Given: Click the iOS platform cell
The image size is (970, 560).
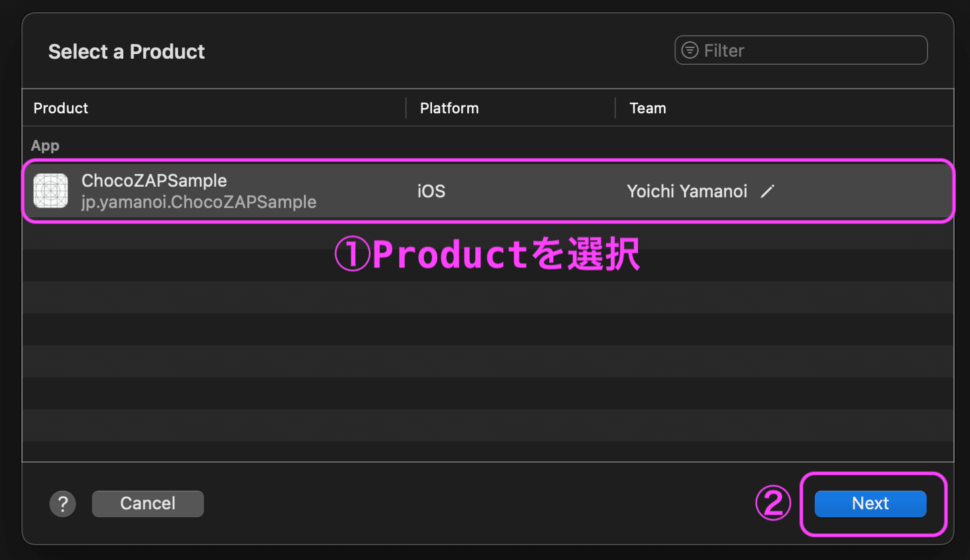Looking at the screenshot, I should pos(431,191).
